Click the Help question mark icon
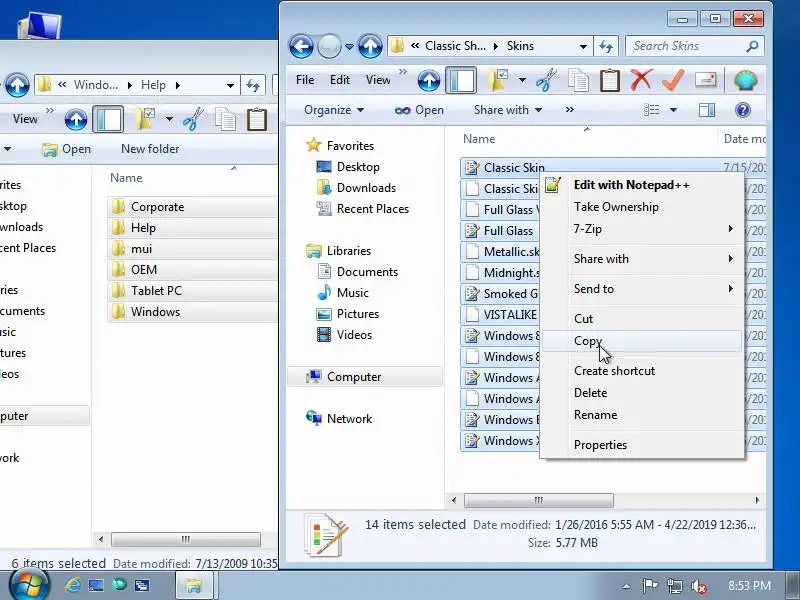The image size is (800, 600). pos(743,110)
